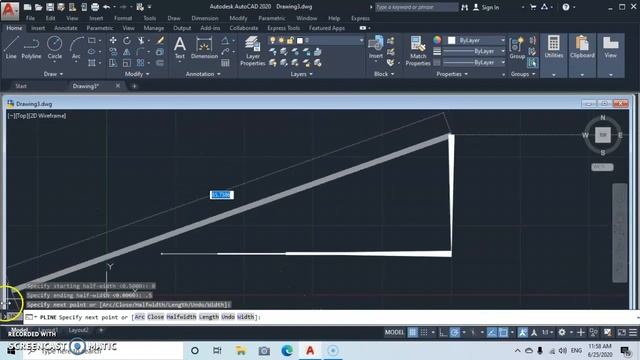Click the Mirror tool in Modify panel
This screenshot has width=640, height=360.
127,52
